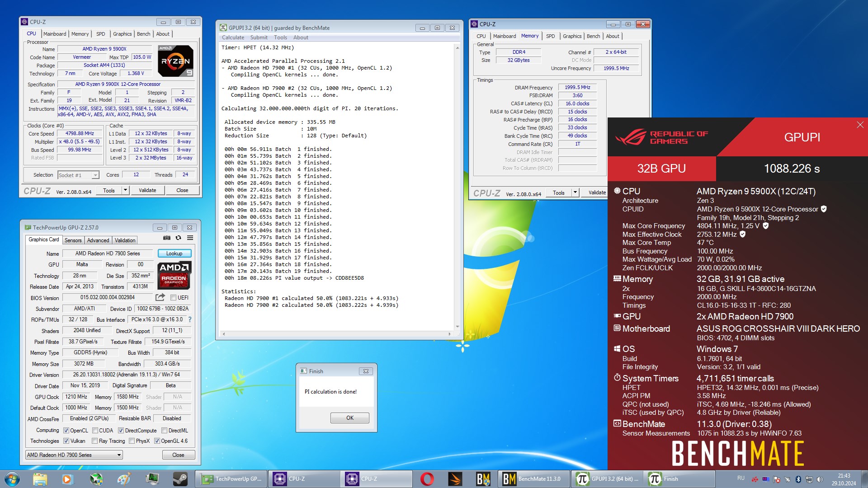Click the orange taskbar icon beside Opera
Viewport: 868px width, 488px height.
455,479
